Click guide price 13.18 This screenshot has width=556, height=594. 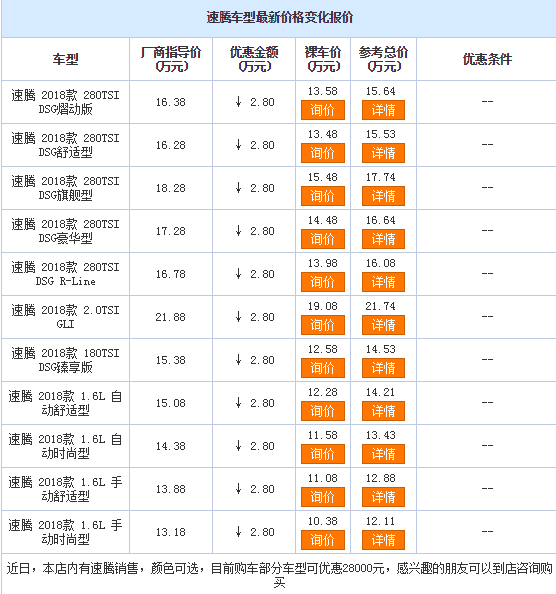[171, 532]
